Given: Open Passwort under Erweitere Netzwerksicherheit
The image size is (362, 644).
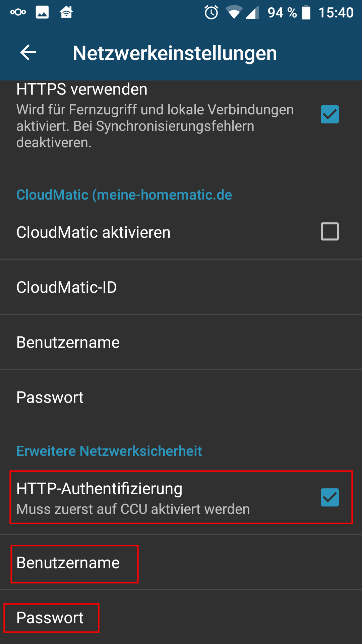Looking at the screenshot, I should pos(50,618).
